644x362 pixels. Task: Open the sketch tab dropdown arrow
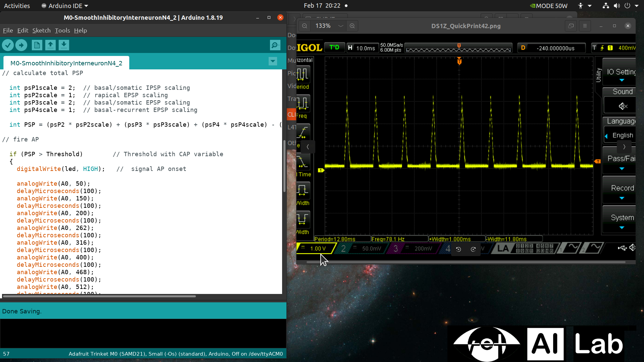[x=273, y=61]
